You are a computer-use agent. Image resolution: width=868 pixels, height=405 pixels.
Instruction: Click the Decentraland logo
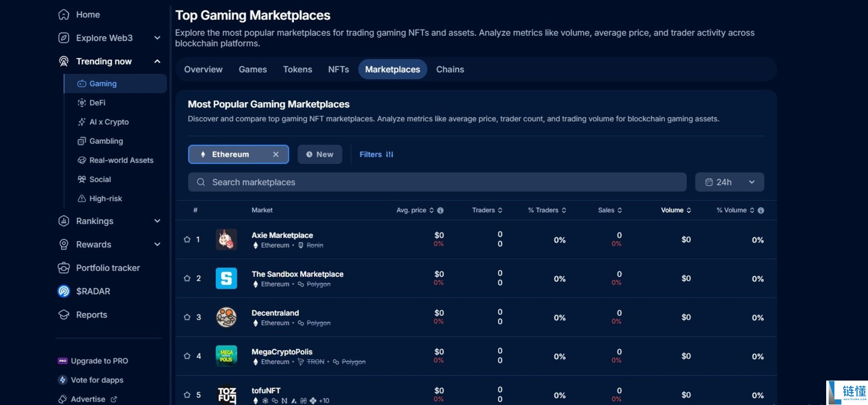[226, 317]
